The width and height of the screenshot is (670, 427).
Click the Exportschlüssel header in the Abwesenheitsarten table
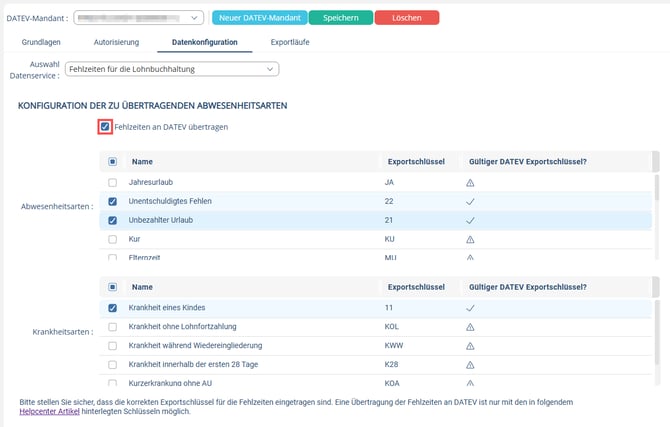coord(416,162)
